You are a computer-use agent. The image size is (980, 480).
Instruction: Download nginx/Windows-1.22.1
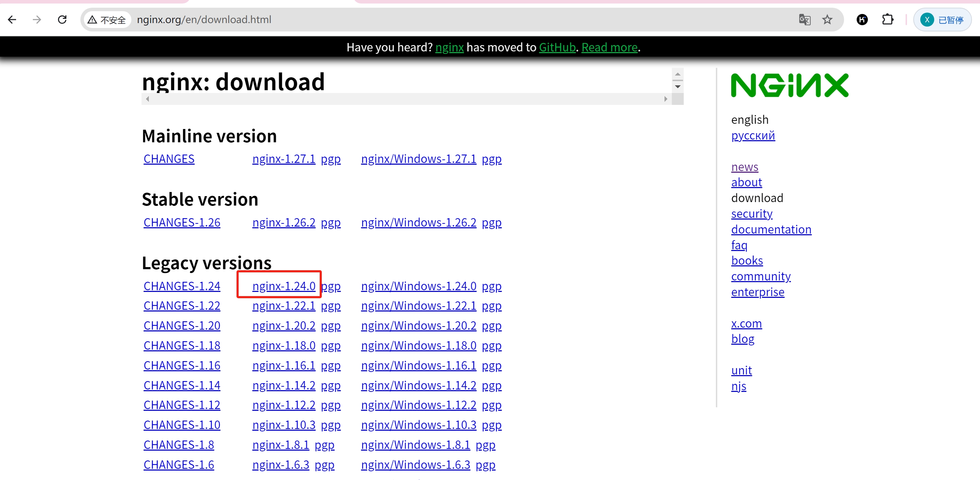pos(419,306)
